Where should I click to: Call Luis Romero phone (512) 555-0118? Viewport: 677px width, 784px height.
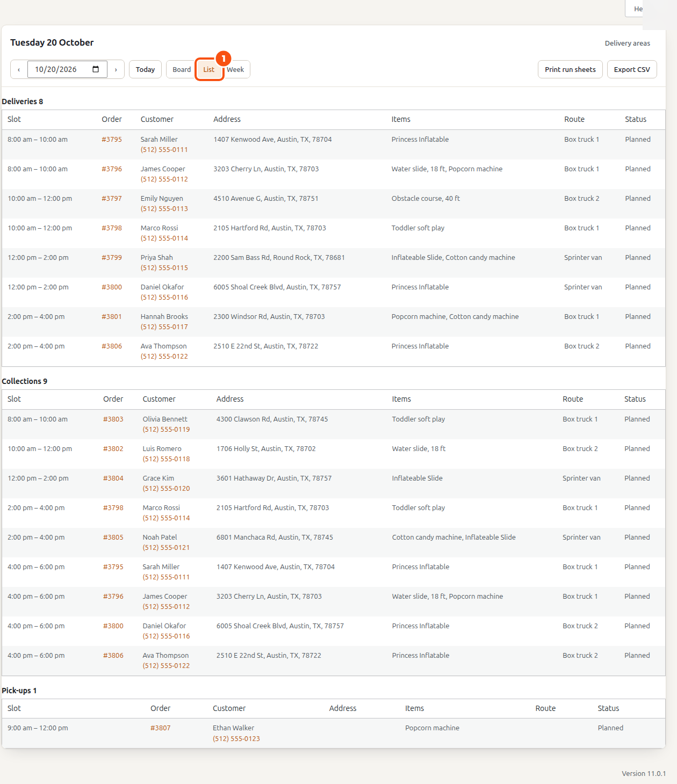(166, 459)
